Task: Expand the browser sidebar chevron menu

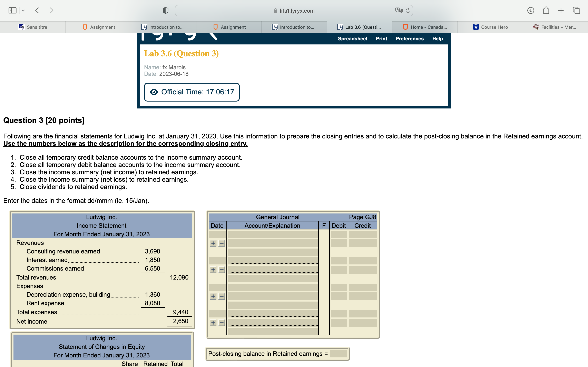Action: tap(23, 10)
